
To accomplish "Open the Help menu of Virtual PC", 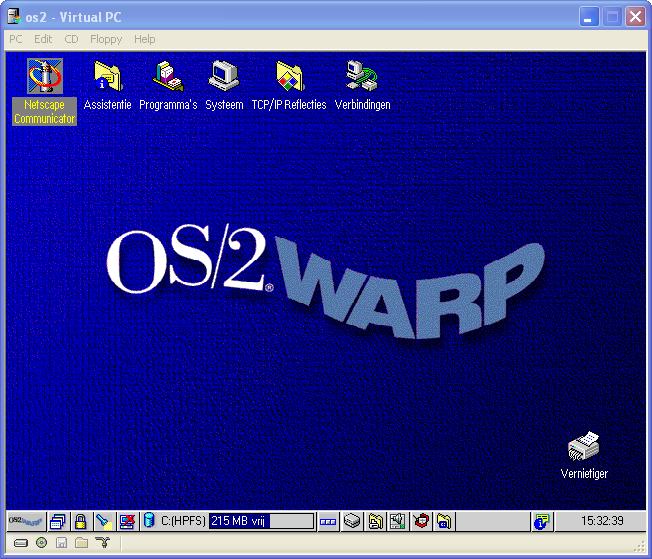I will tap(145, 39).
